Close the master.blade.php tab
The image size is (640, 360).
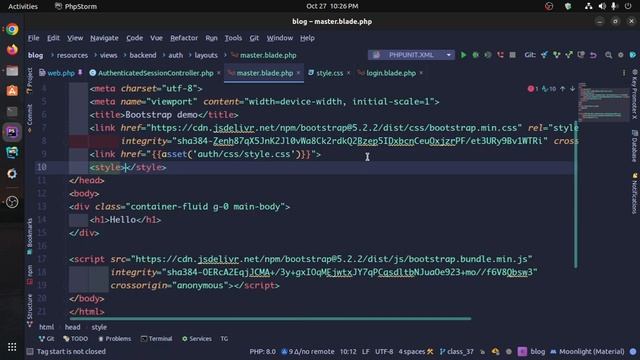point(298,73)
